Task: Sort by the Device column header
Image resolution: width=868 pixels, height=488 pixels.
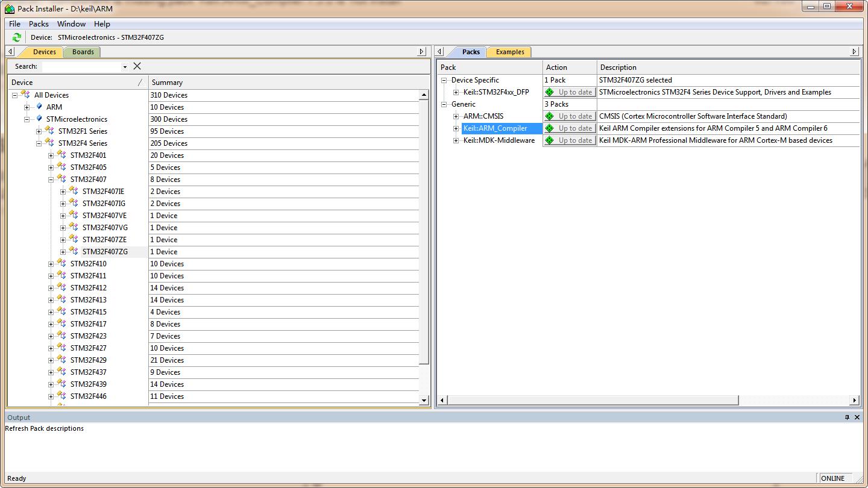Action: [78, 83]
